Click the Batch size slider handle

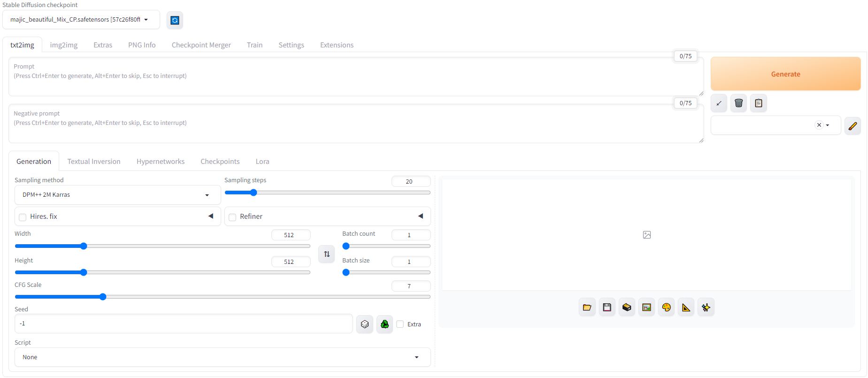(346, 272)
